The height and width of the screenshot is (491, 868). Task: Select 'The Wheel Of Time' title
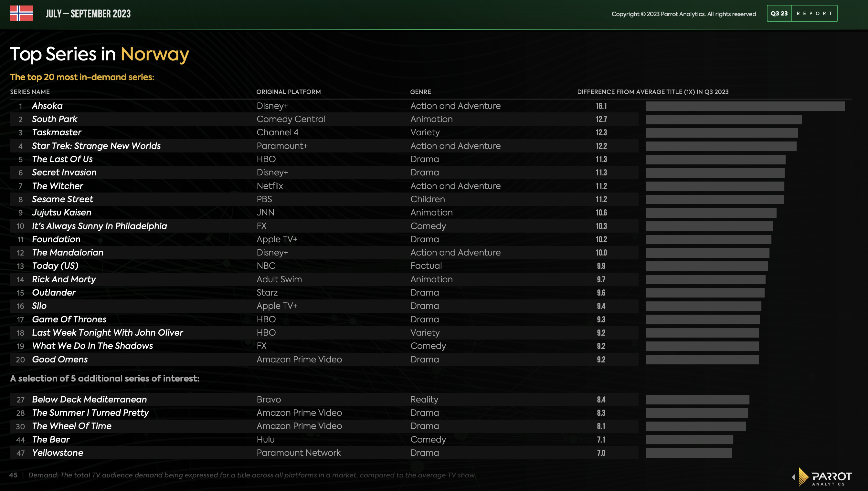click(71, 426)
